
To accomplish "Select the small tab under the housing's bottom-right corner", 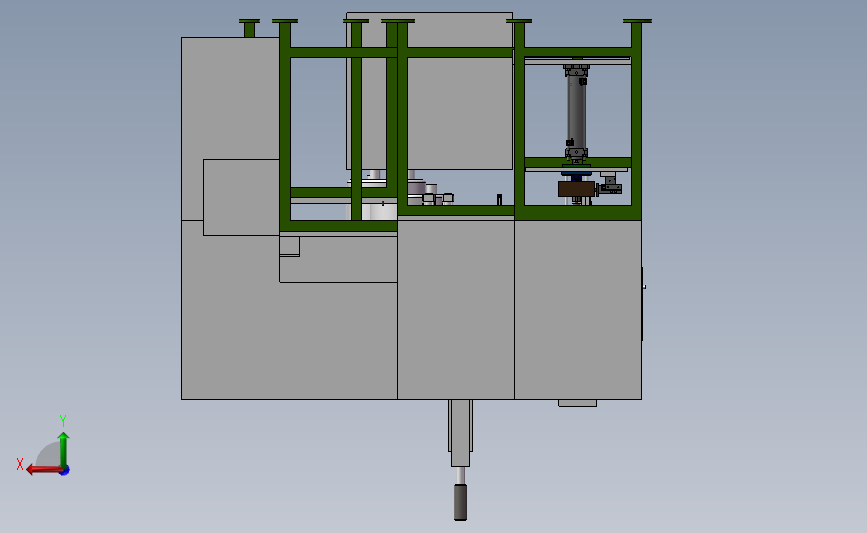I will 577,403.
